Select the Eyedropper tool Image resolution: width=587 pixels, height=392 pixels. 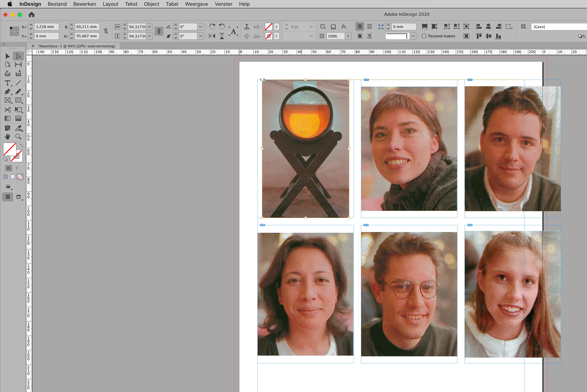click(x=18, y=128)
